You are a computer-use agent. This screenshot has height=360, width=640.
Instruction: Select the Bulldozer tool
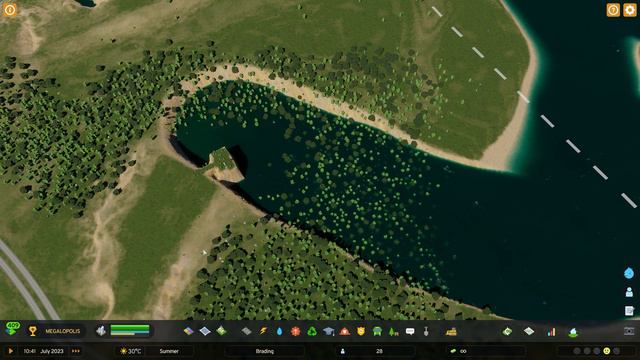tap(451, 331)
